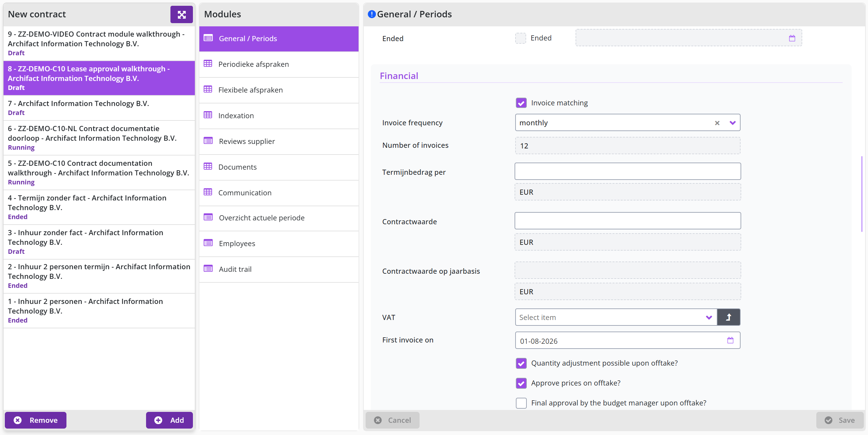Image resolution: width=868 pixels, height=435 pixels.
Task: Open the Audit trail module
Action: click(279, 269)
